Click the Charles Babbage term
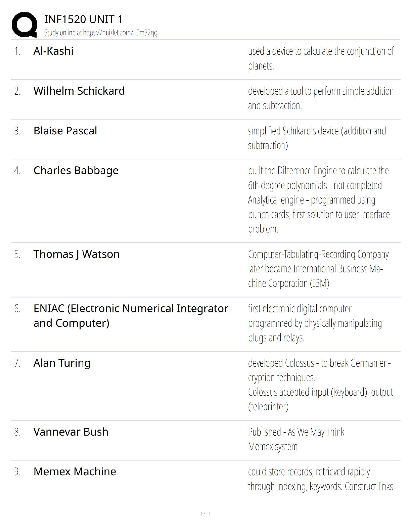This screenshot has width=411, height=532. (x=76, y=171)
